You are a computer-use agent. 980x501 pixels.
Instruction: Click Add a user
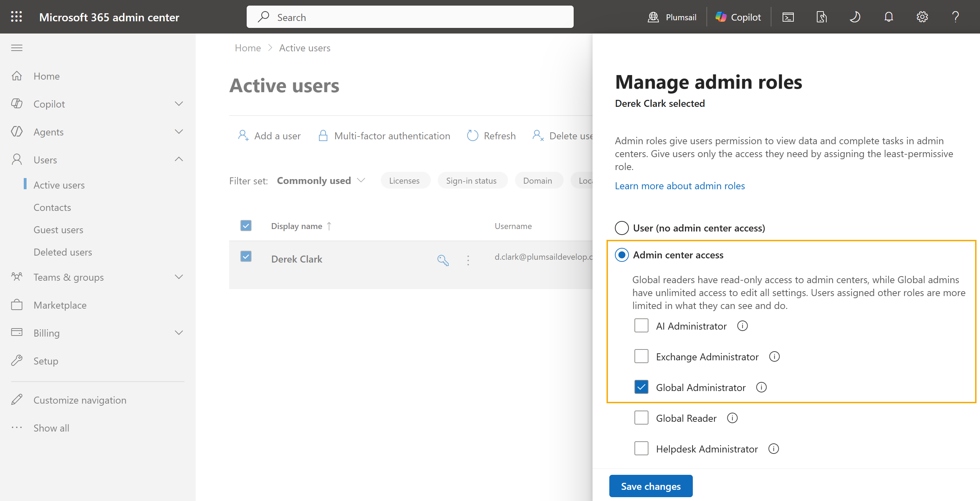269,136
